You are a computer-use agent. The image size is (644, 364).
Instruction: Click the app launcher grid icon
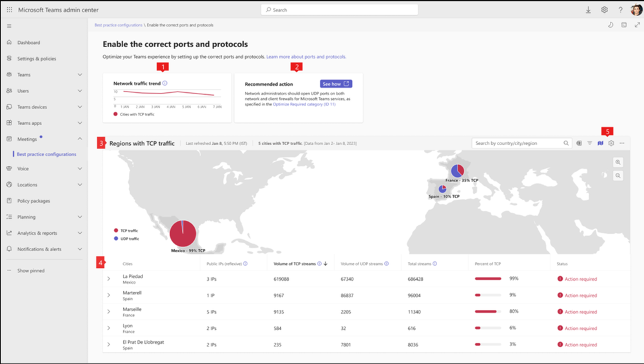click(x=10, y=10)
